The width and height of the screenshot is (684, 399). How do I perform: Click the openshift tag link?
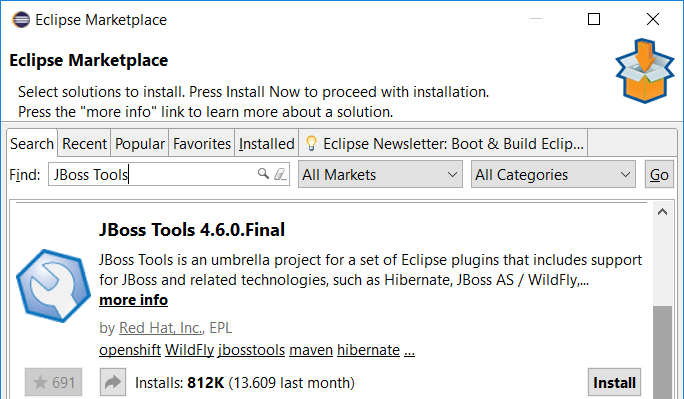[130, 350]
